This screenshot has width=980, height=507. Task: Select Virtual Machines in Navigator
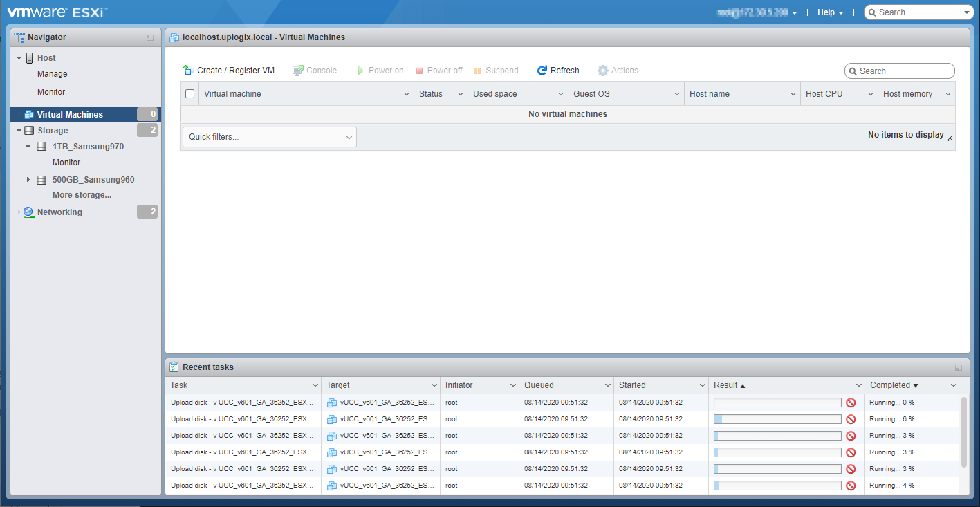70,115
